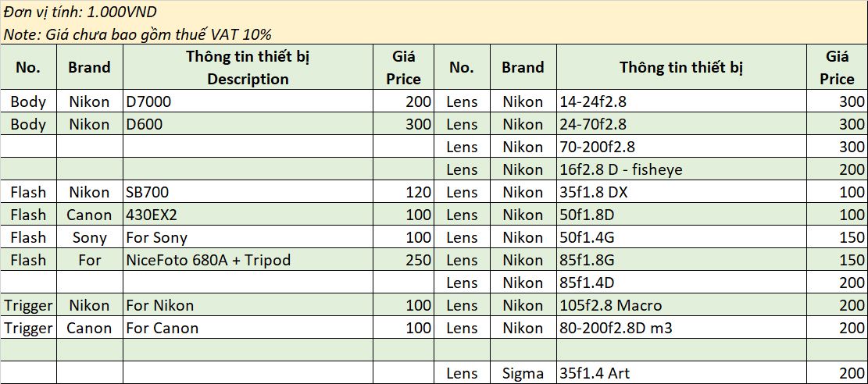This screenshot has width=868, height=384.
Task: Click the VAT 10% note line
Action: click(x=138, y=34)
